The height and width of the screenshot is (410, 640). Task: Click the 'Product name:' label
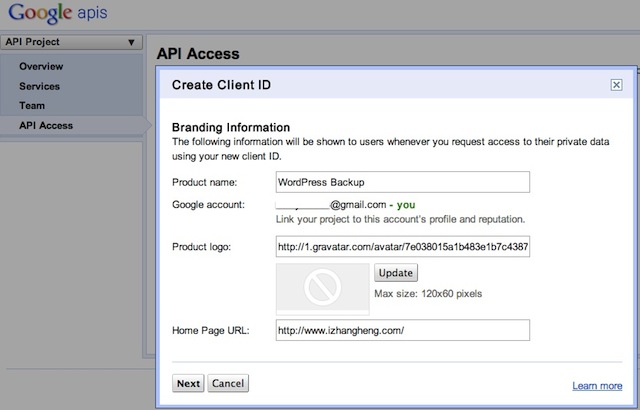pyautogui.click(x=204, y=182)
